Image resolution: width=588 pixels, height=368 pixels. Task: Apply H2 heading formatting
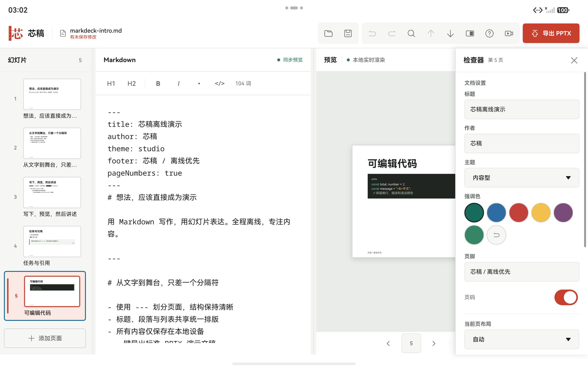click(132, 83)
